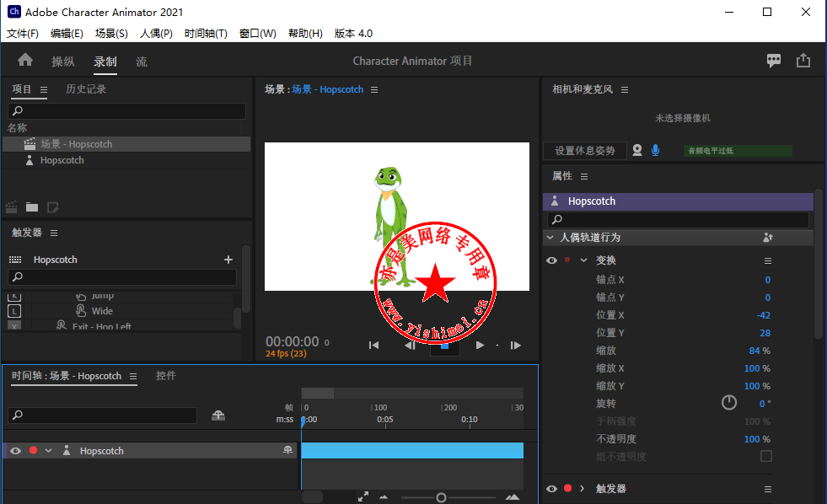This screenshot has height=504, width=827.
Task: Click the edit original icon in project panel
Action: click(x=53, y=207)
